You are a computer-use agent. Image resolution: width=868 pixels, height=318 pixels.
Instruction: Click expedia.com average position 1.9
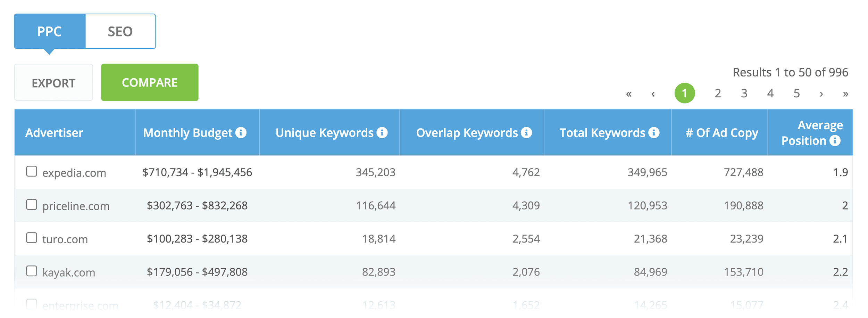click(x=841, y=172)
